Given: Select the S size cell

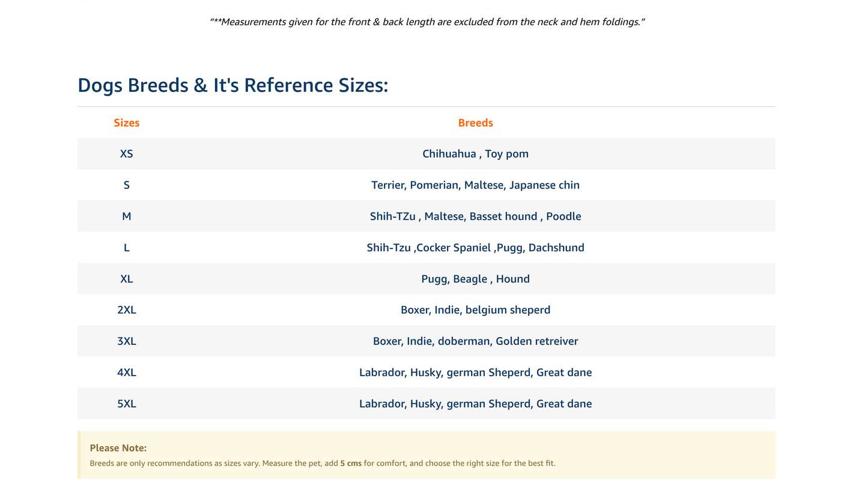Looking at the screenshot, I should coord(126,185).
